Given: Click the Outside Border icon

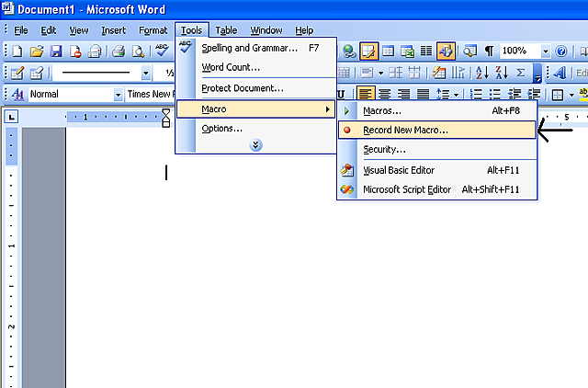Looking at the screenshot, I should 558,95.
